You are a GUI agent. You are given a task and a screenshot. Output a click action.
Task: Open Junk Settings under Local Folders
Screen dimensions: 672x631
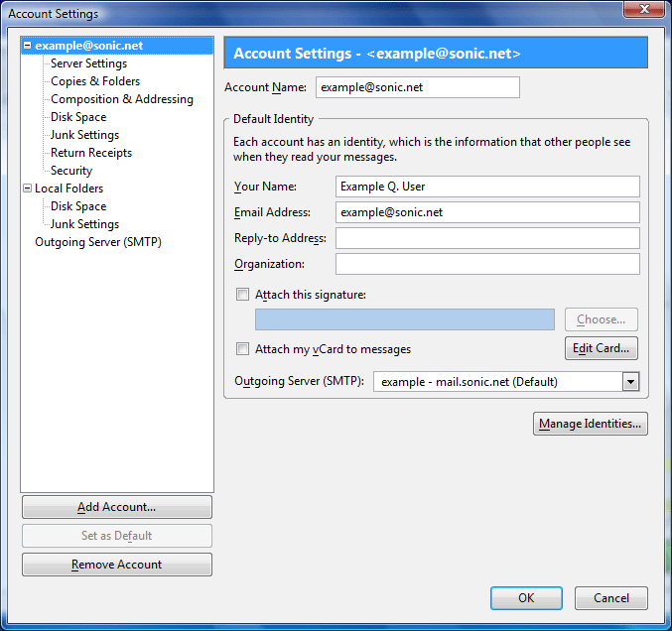(x=84, y=224)
